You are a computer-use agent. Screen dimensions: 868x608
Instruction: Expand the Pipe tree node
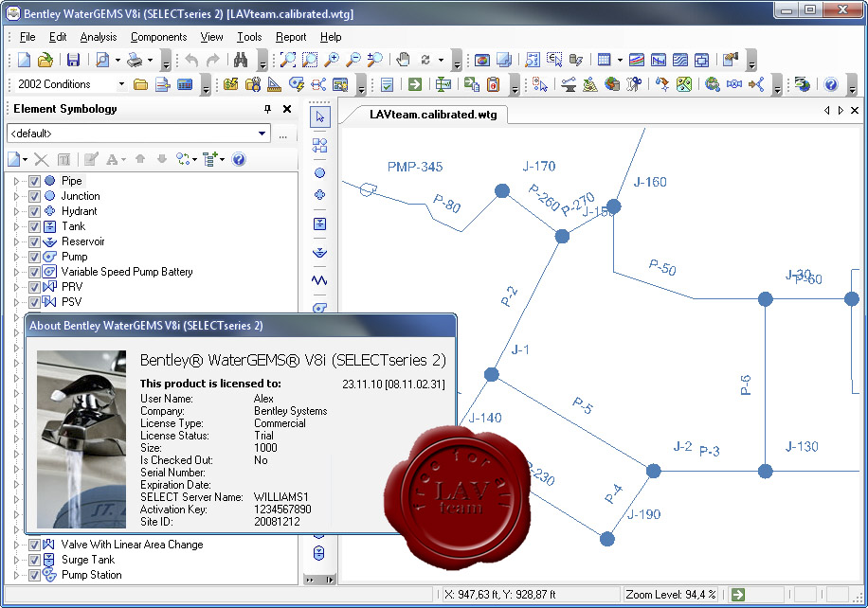16,181
